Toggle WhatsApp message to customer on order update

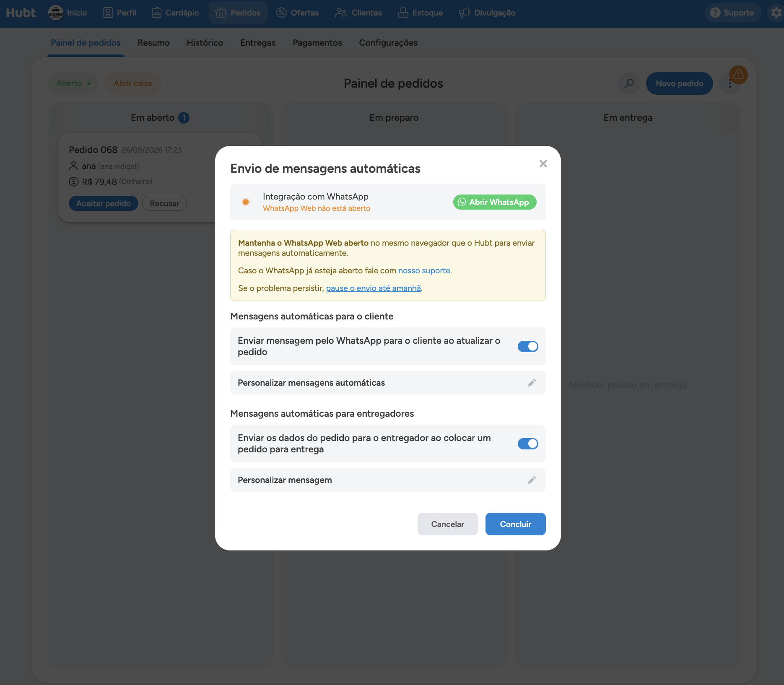(x=528, y=346)
